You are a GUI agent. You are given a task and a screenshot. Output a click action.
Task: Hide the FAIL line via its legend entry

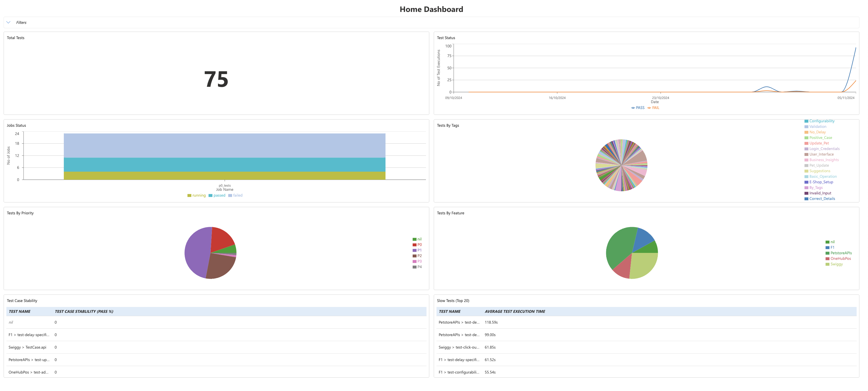pyautogui.click(x=655, y=108)
